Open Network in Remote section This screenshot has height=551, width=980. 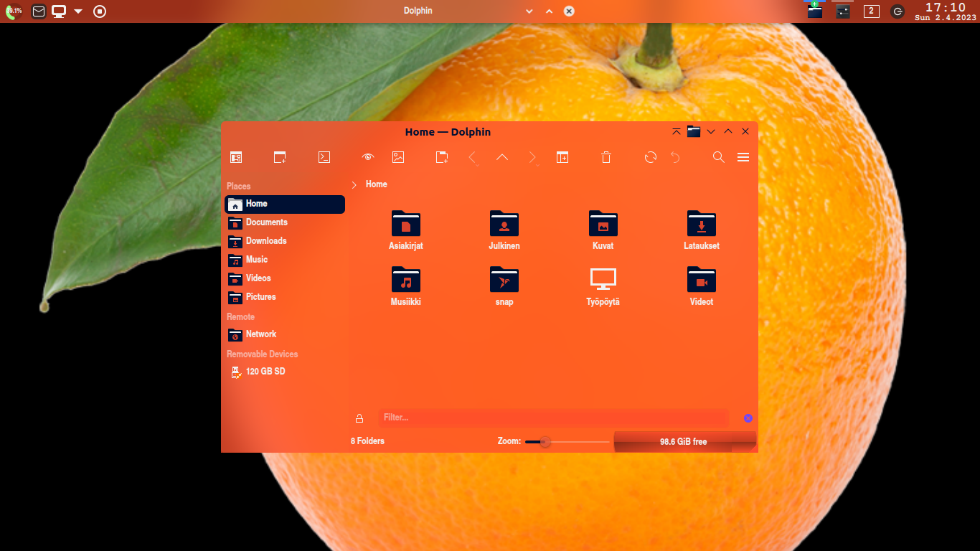pyautogui.click(x=285, y=334)
